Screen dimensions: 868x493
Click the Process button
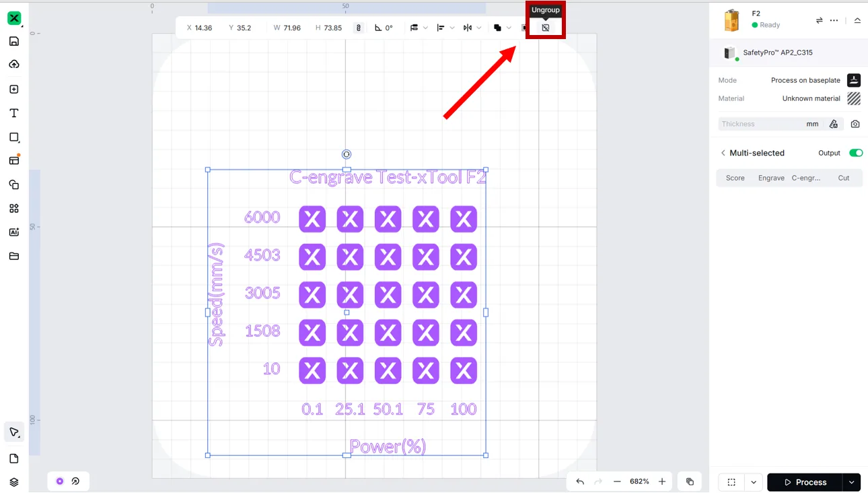(805, 482)
